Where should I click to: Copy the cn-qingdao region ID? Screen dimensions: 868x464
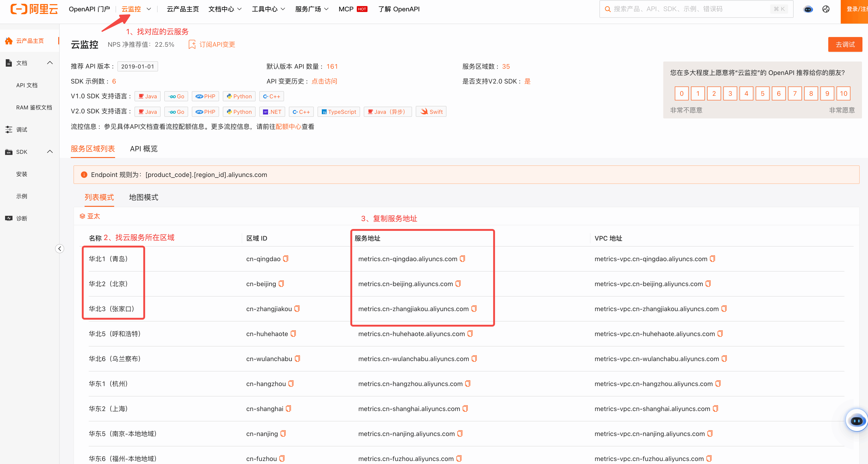pyautogui.click(x=286, y=259)
